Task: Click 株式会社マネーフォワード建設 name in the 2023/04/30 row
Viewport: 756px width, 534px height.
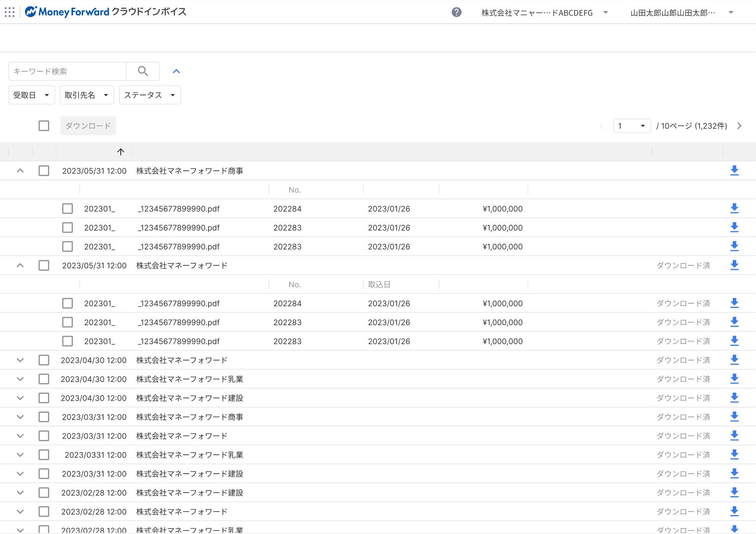Action: pyautogui.click(x=190, y=398)
